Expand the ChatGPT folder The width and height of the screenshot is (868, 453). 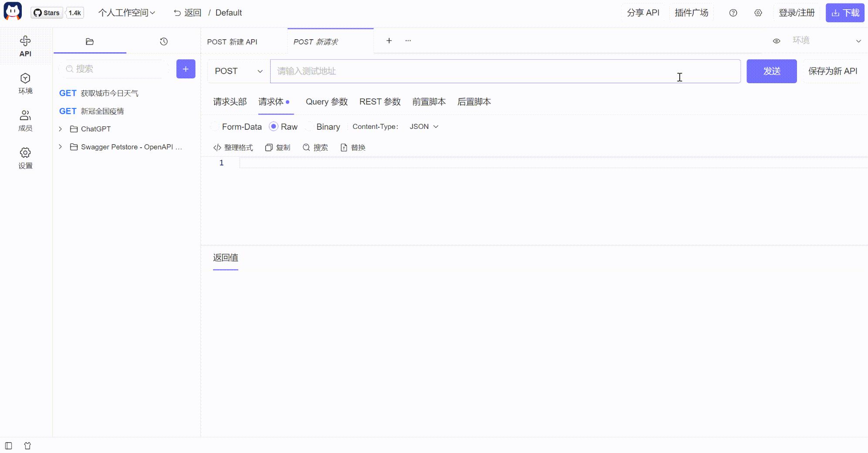[60, 128]
